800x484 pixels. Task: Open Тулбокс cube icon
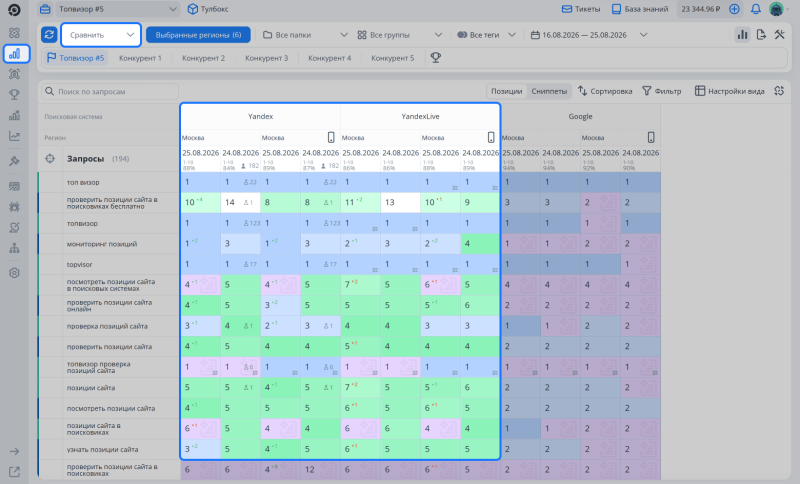(x=192, y=9)
